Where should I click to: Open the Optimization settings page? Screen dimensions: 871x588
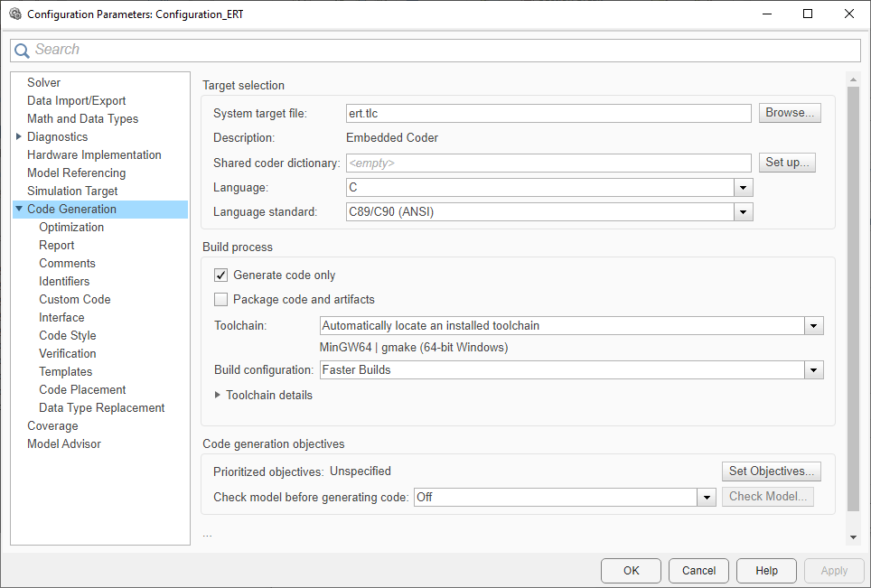pyautogui.click(x=71, y=227)
